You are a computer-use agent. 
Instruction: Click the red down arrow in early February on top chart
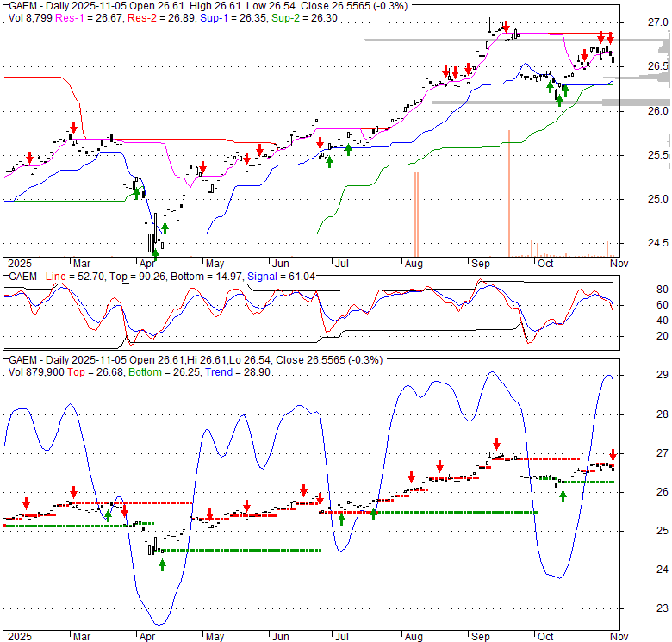[x=29, y=158]
